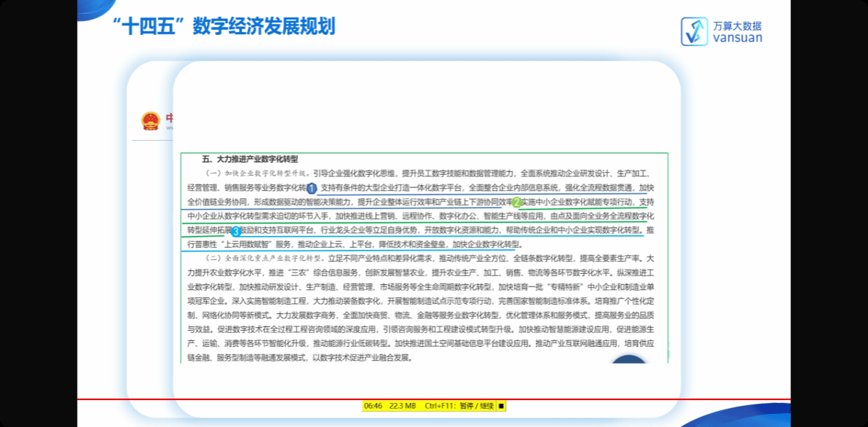Click the vansuan English wordmark

738,38
